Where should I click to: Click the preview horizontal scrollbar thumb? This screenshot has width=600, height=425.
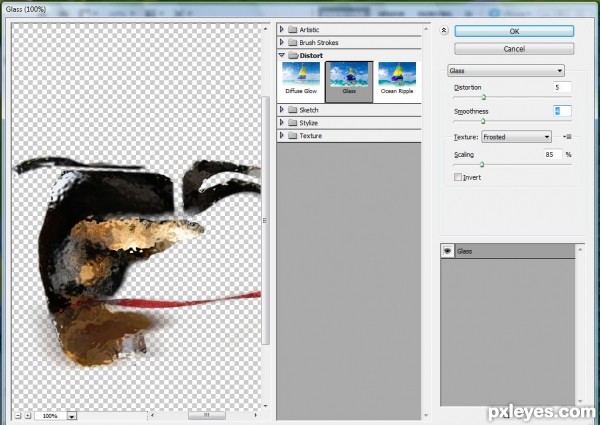pos(207,415)
